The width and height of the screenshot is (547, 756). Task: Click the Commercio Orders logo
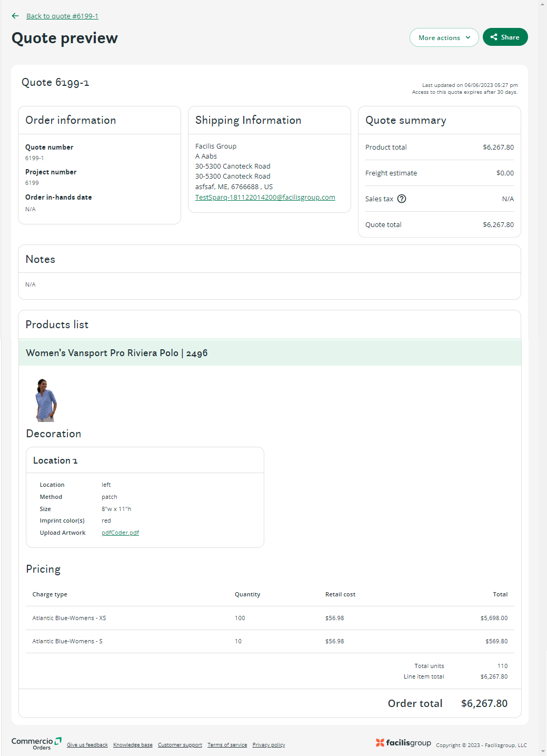point(36,743)
